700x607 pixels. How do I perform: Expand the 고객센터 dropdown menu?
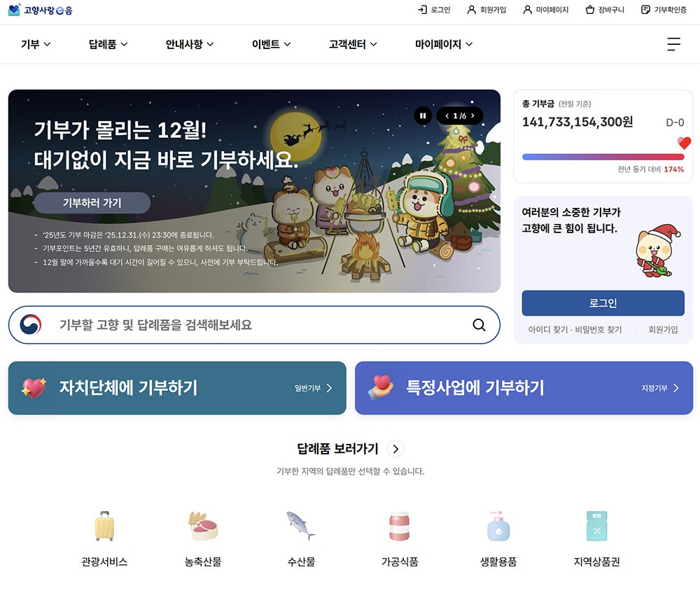coord(353,44)
